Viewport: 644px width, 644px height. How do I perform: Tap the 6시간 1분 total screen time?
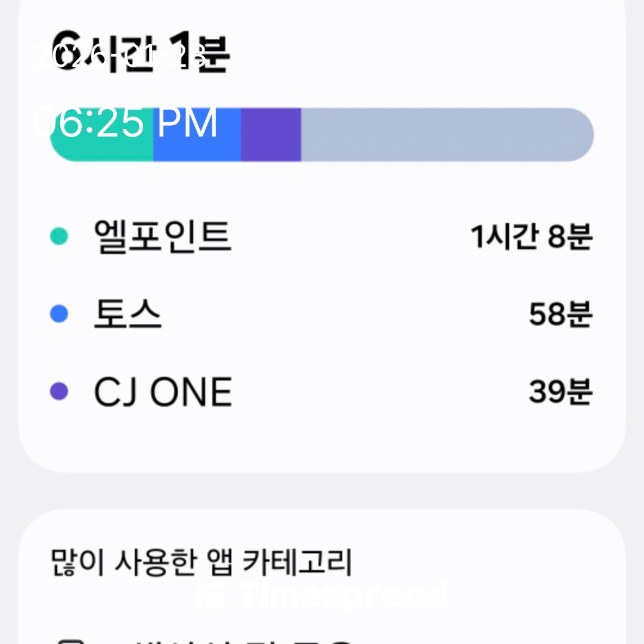tap(141, 54)
